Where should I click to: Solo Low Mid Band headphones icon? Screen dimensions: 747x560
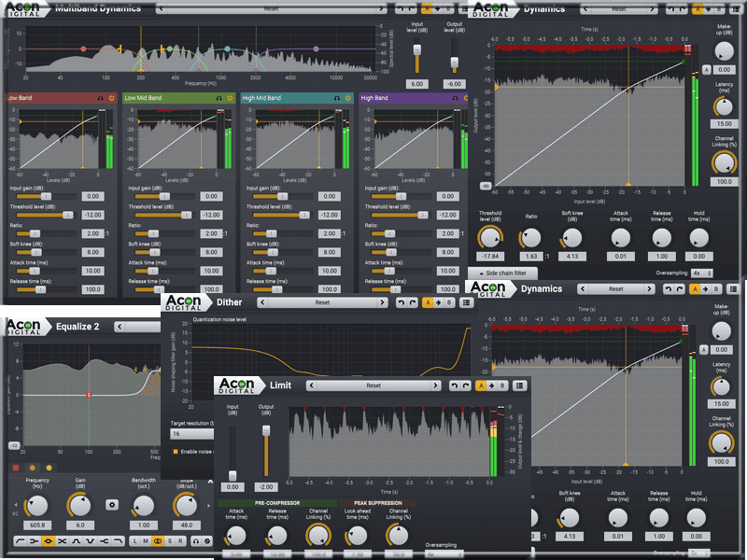point(218,98)
